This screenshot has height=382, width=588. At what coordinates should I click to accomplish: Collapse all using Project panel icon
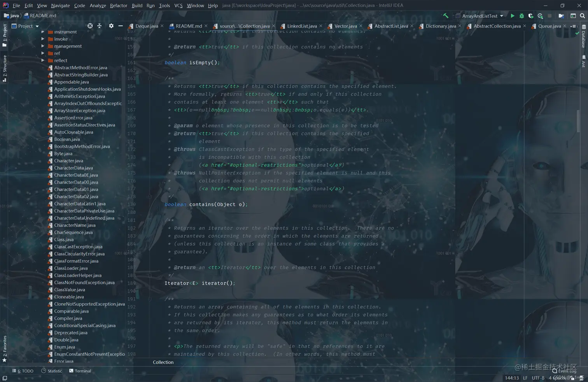point(100,26)
